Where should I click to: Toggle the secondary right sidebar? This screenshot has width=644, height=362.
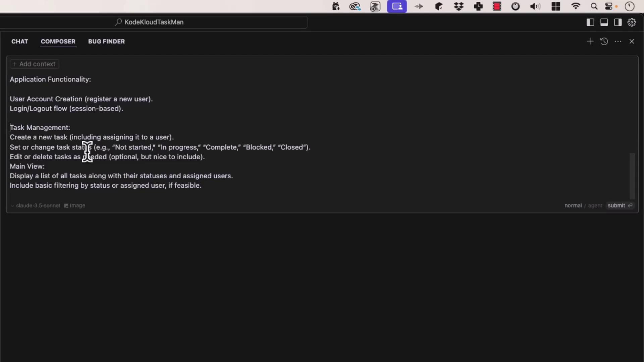coord(618,22)
